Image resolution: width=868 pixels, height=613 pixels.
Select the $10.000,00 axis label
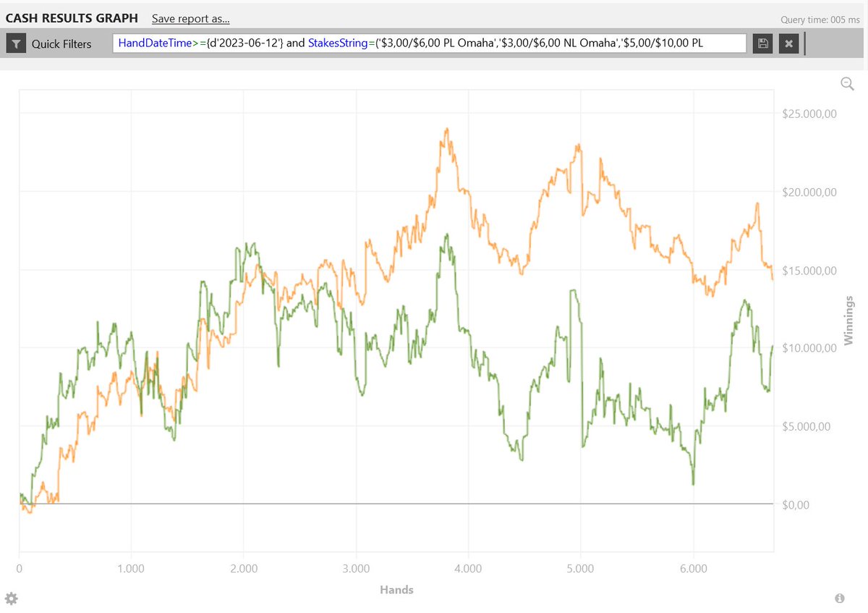coord(810,348)
